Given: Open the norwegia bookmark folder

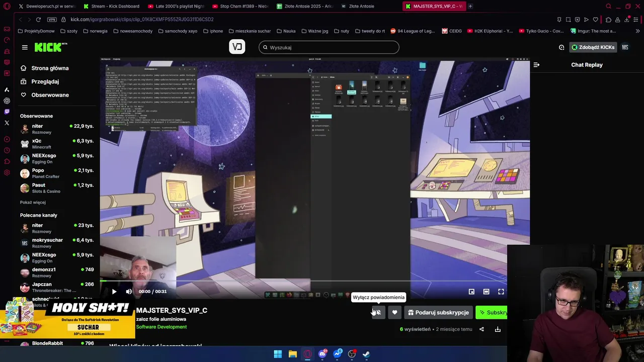Looking at the screenshot, I should (95, 31).
